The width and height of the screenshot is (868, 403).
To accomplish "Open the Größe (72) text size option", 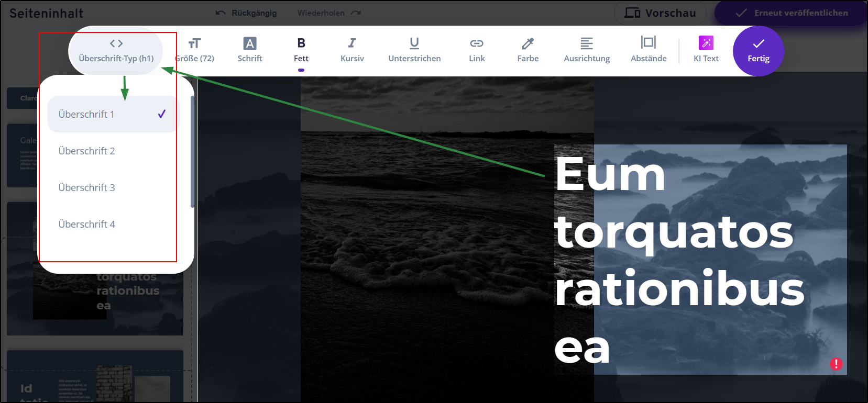I will pos(195,51).
